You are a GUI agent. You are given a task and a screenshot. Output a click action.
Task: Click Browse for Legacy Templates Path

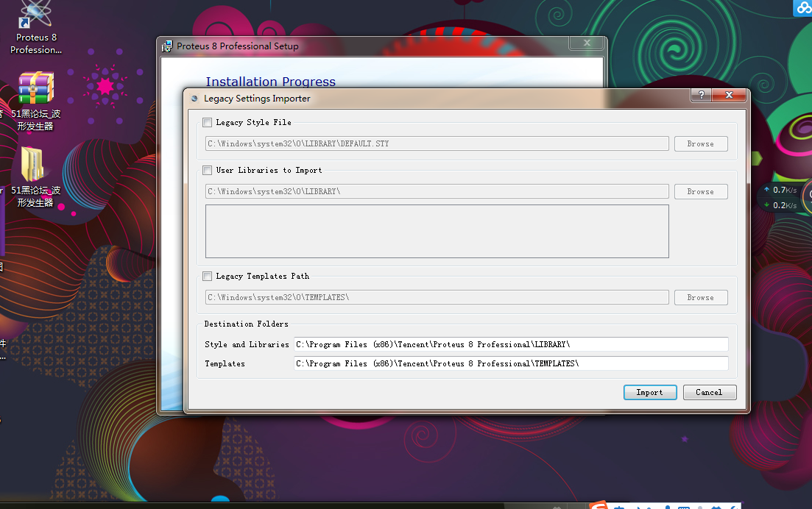click(701, 297)
